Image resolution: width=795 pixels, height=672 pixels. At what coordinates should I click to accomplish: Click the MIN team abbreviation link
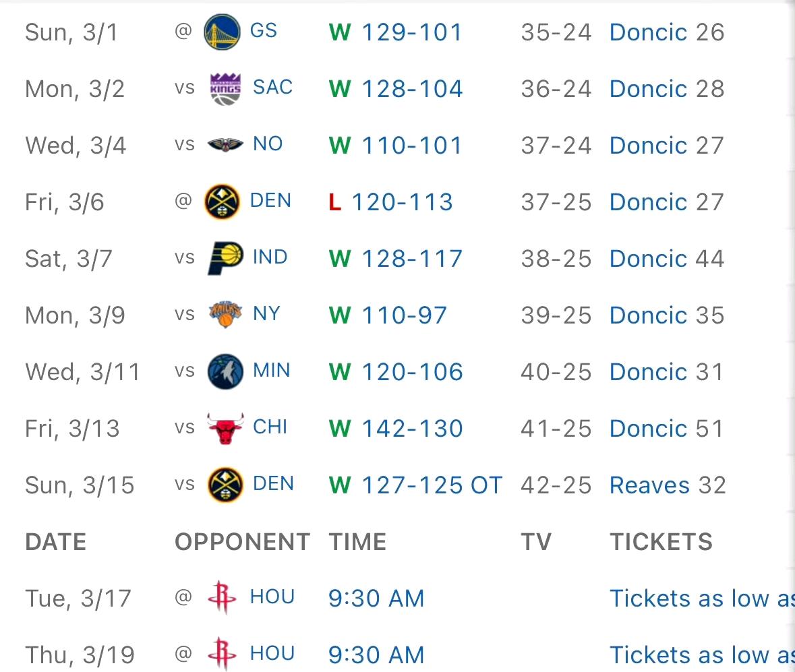(x=271, y=371)
